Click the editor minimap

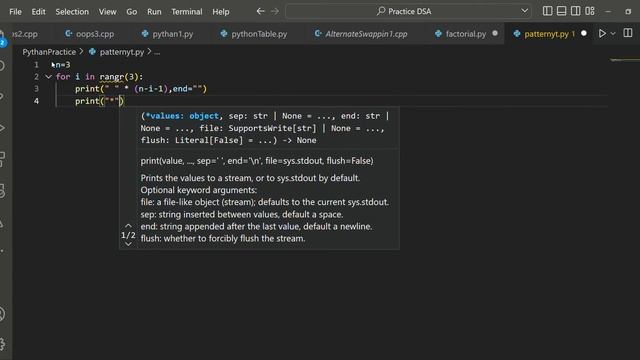tap(624, 60)
